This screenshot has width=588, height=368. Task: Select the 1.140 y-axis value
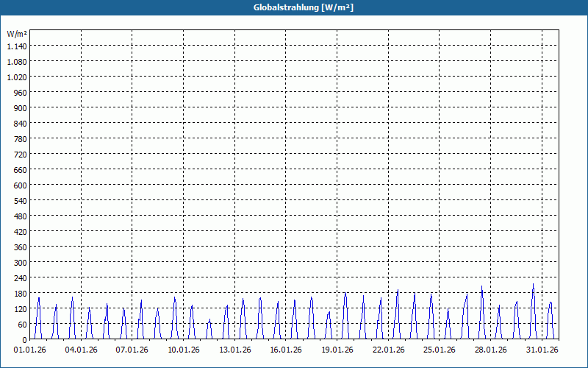point(17,46)
